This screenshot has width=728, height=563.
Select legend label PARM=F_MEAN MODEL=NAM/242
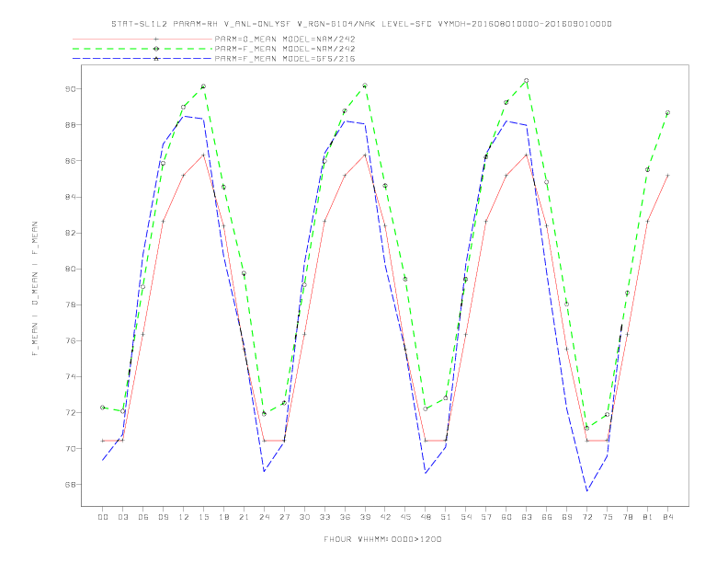pyautogui.click(x=285, y=49)
